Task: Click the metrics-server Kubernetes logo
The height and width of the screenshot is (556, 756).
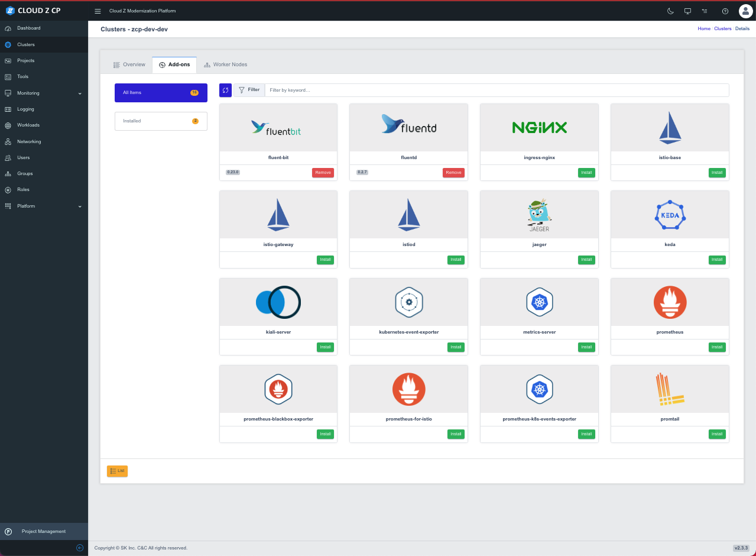Action: pyautogui.click(x=539, y=302)
